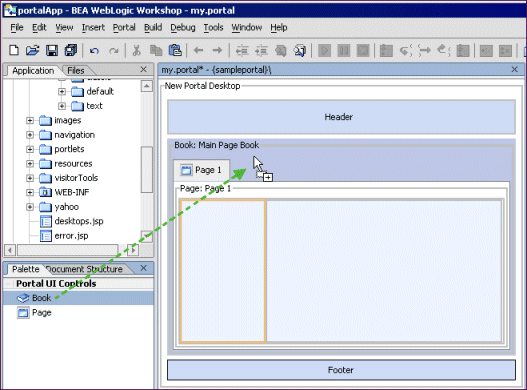
Task: Switch to the Application tab
Action: pyautogui.click(x=33, y=71)
